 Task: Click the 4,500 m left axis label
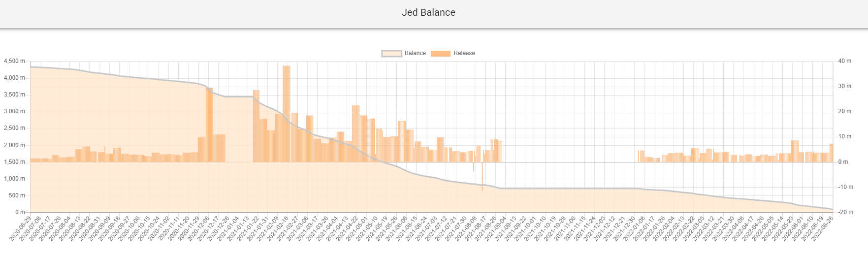14,61
